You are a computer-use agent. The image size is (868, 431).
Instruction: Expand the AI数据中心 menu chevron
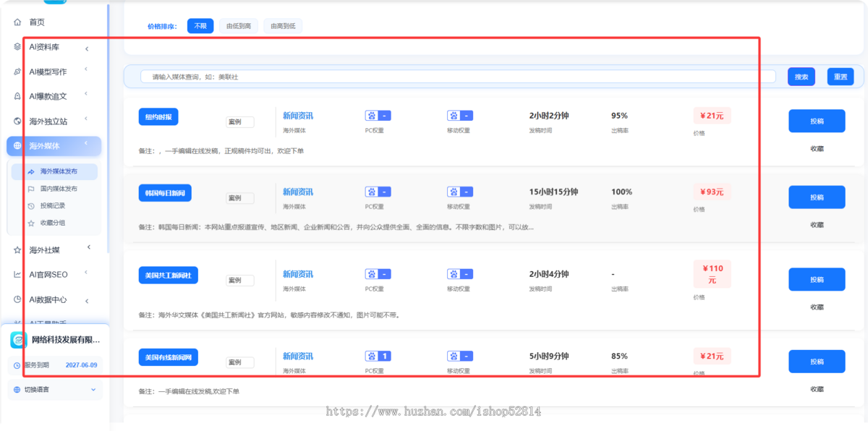(x=87, y=301)
